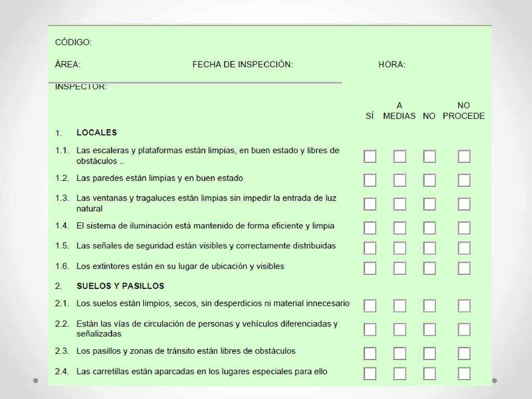Click the NO PROCEDE column header
Image resolution: width=532 pixels, height=399 pixels.
[x=463, y=111]
